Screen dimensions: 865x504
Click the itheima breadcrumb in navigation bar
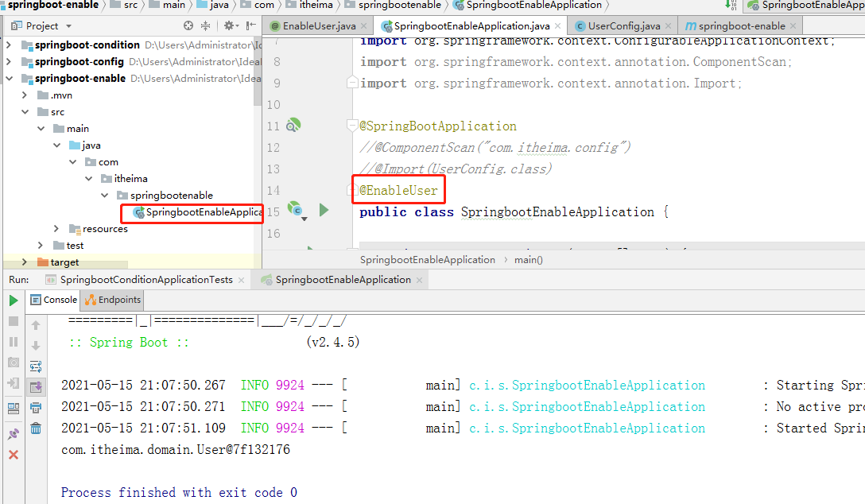309,5
